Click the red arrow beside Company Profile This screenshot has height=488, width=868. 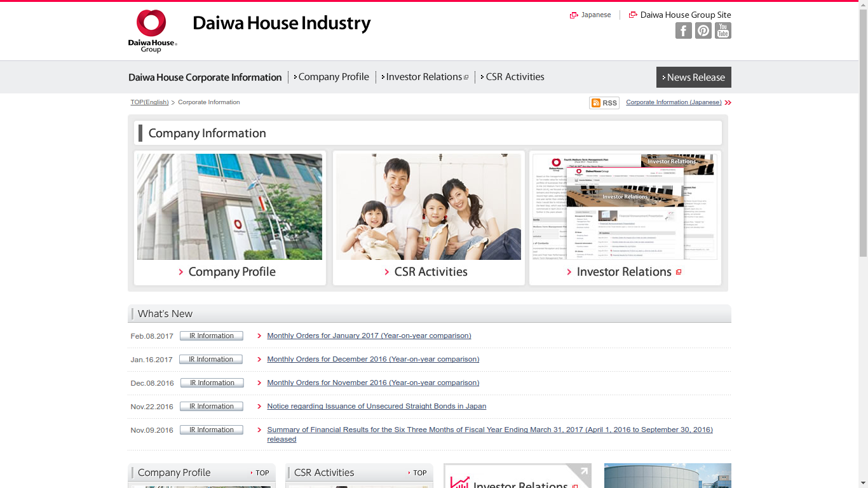click(180, 271)
